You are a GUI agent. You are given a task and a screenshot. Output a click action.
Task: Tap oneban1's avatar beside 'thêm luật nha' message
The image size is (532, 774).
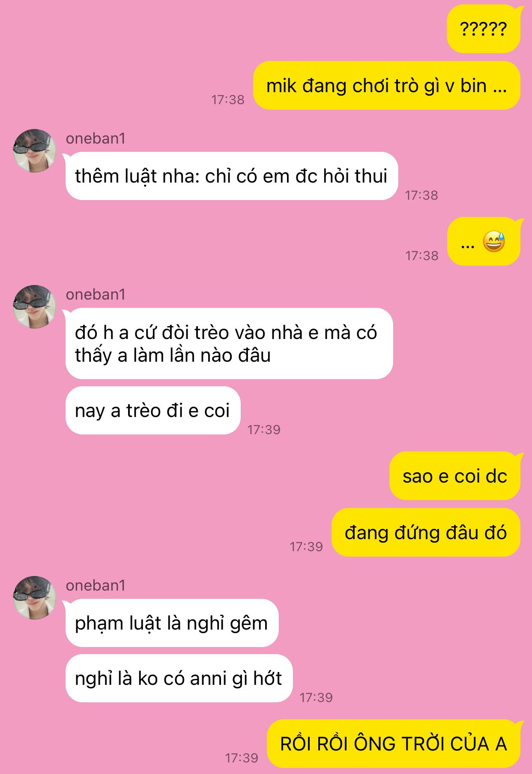coord(34,151)
